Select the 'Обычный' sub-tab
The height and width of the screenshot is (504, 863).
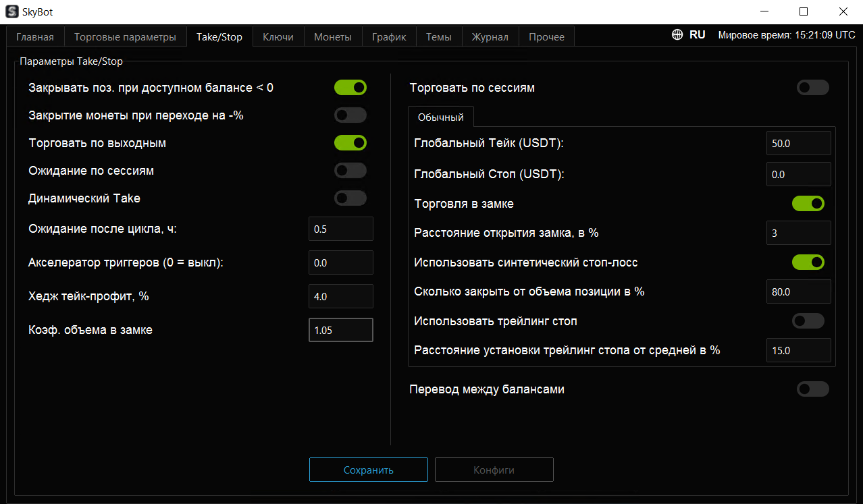pyautogui.click(x=441, y=117)
